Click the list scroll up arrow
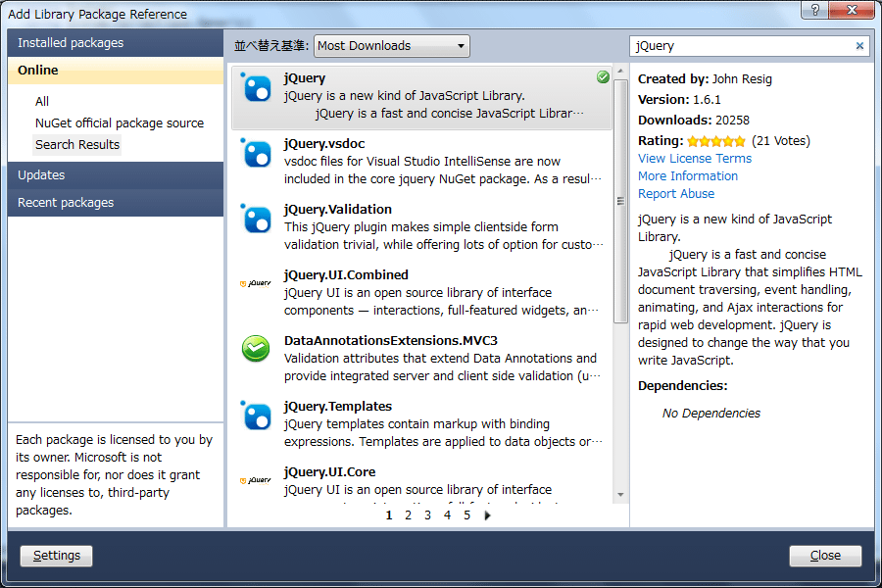Image resolution: width=882 pixels, height=588 pixels. pyautogui.click(x=620, y=71)
